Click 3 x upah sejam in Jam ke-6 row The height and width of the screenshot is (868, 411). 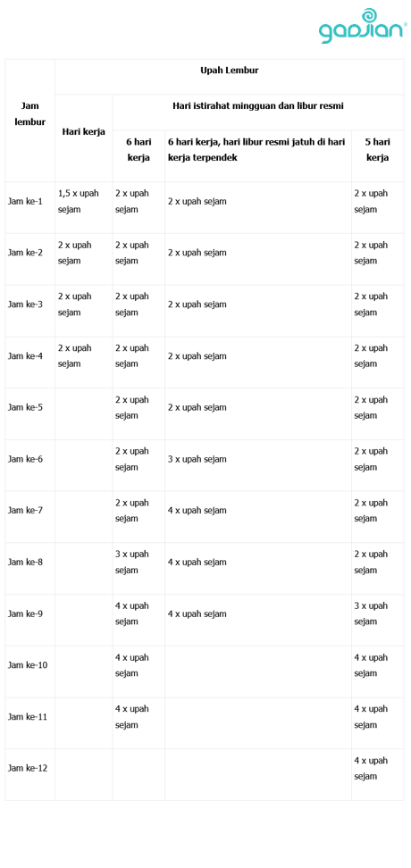pyautogui.click(x=197, y=459)
